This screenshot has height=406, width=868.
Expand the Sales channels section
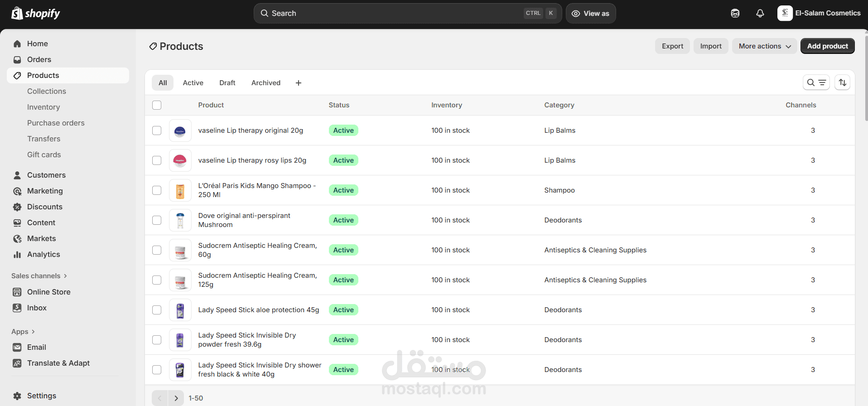[39, 276]
